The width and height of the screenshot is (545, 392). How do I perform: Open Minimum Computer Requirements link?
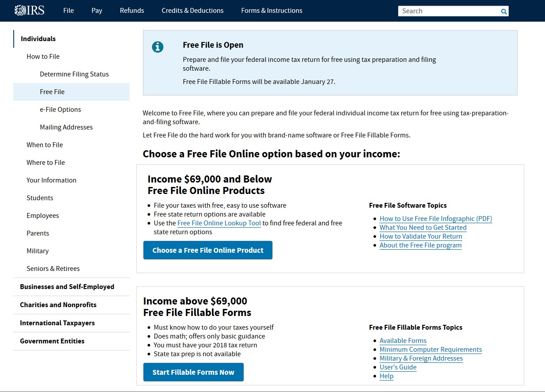[430, 350]
